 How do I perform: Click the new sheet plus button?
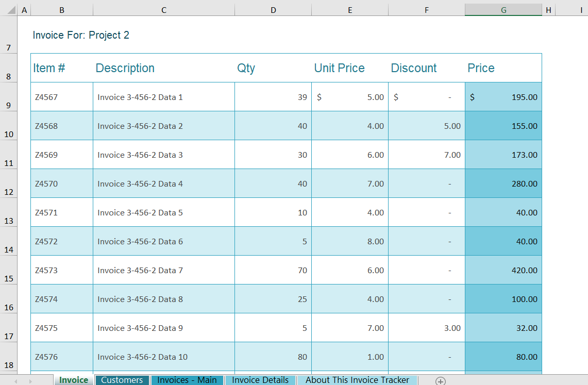(x=440, y=380)
